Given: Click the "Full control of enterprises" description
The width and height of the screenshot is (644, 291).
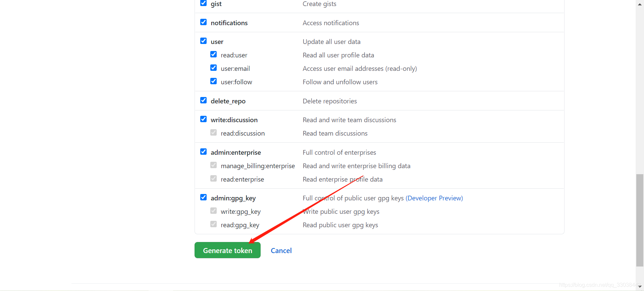Looking at the screenshot, I should tap(339, 152).
